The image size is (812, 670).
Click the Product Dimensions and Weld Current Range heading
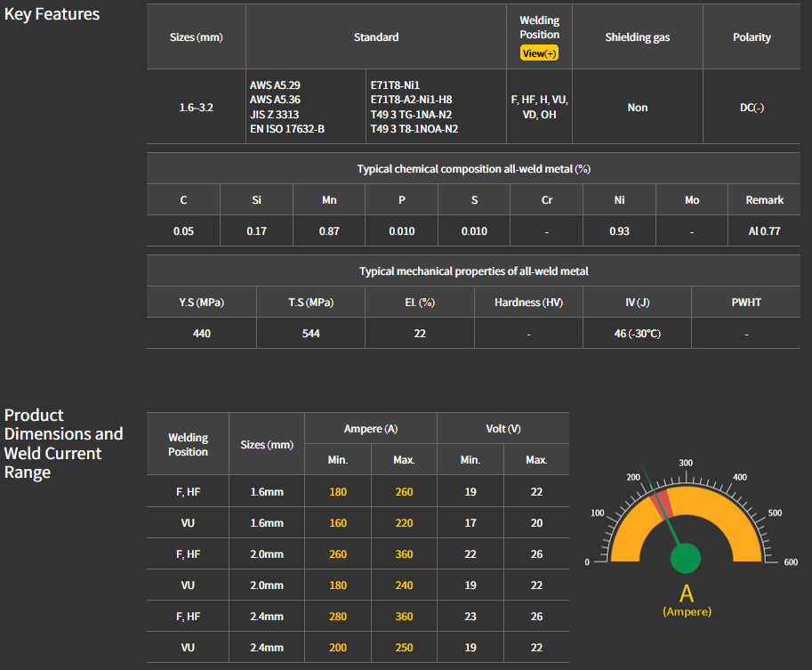63,443
